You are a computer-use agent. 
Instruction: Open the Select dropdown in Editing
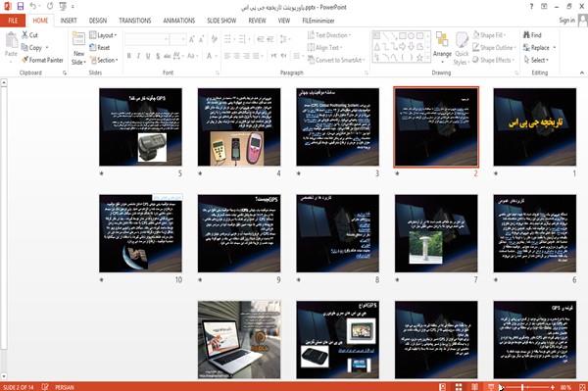(536, 60)
